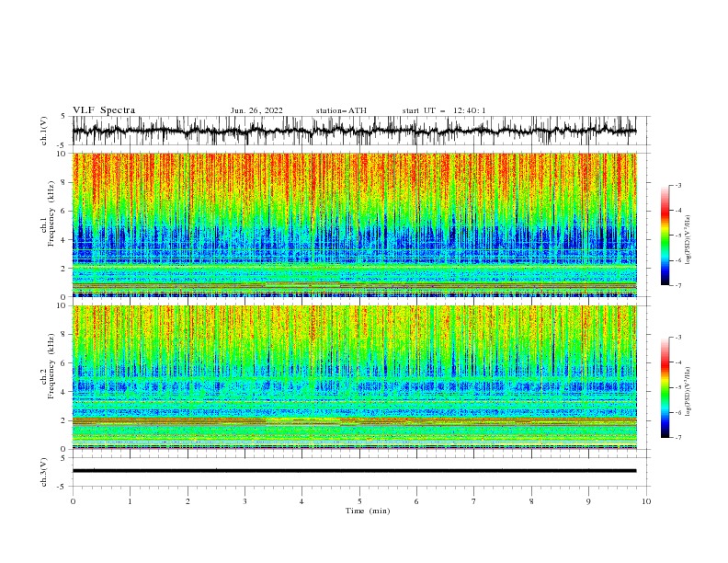Click the date 'Jun. 26, 2022'
This screenshot has width=728, height=563.
click(x=256, y=110)
